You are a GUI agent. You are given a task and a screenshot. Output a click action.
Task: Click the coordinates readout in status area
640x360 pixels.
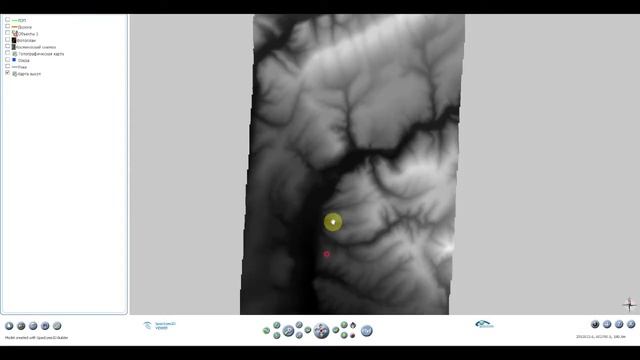(x=601, y=337)
